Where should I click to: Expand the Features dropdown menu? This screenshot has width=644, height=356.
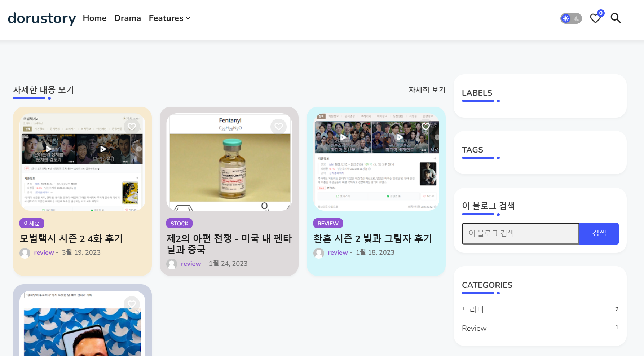click(169, 18)
